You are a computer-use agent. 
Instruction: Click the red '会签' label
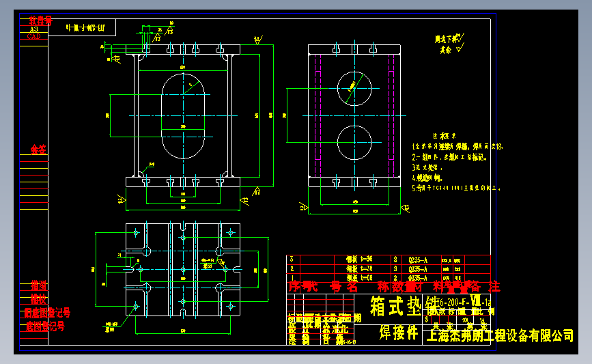pos(38,150)
